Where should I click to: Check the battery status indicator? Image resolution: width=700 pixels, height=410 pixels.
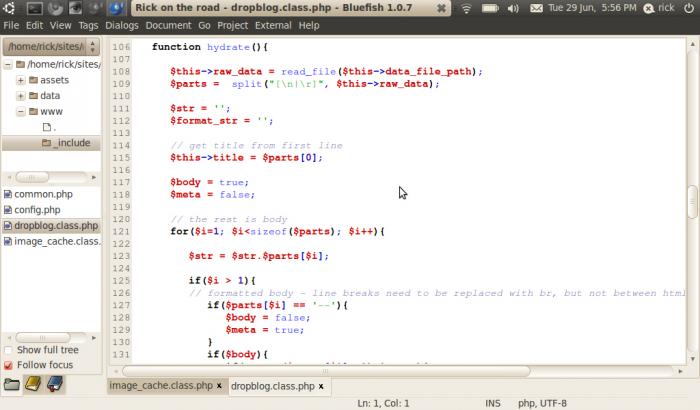490,8
